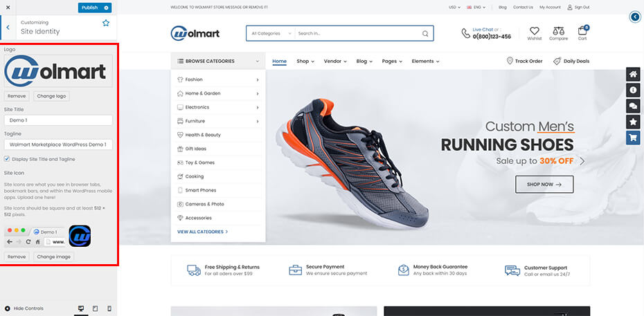This screenshot has width=644, height=316.
Task: Click the Wishlist heart icon
Action: tap(534, 31)
